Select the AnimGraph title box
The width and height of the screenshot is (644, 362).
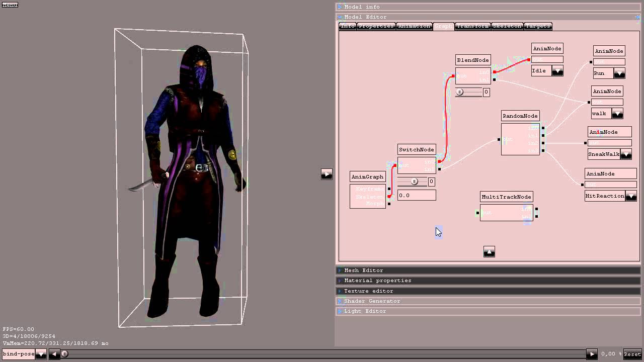pyautogui.click(x=367, y=176)
